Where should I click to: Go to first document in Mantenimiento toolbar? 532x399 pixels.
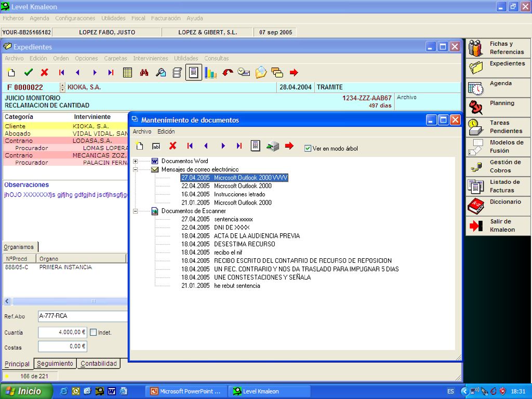190,146
